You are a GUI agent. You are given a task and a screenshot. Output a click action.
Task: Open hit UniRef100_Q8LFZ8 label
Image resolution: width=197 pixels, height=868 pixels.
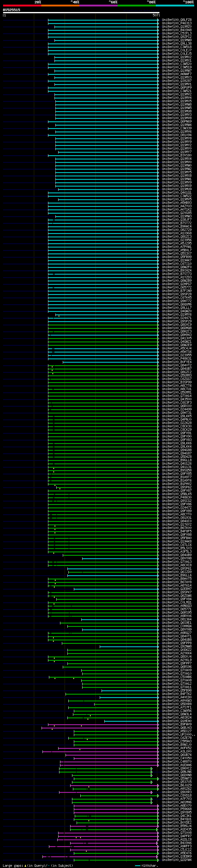coord(177,20)
